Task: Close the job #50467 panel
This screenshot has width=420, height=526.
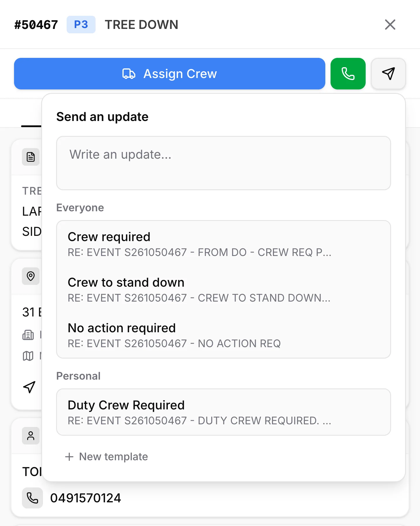Action: (x=390, y=25)
